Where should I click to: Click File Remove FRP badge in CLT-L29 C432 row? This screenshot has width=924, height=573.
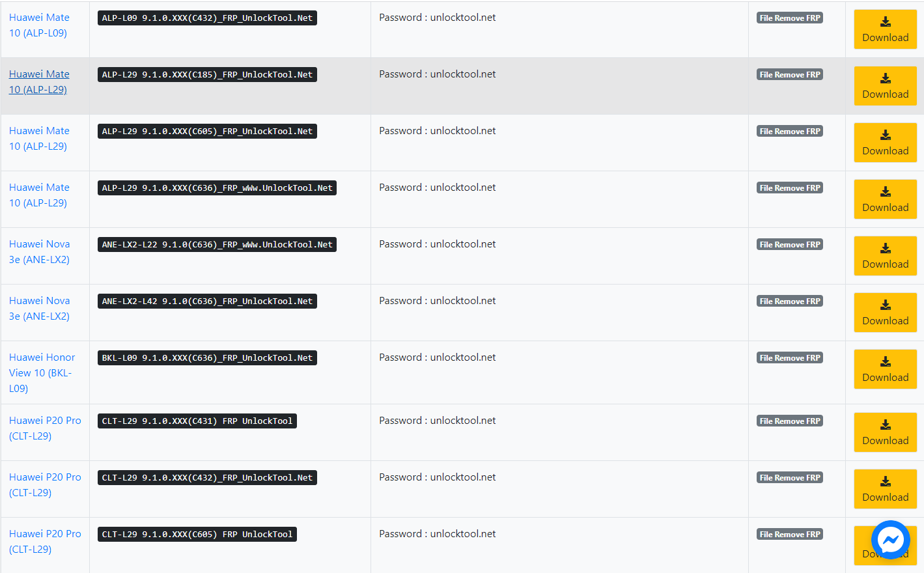[x=790, y=478]
